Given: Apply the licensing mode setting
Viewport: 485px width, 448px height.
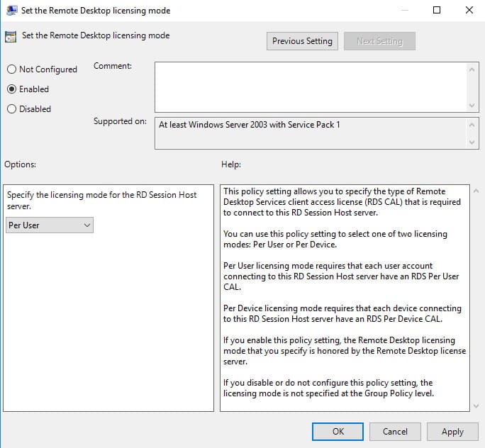Looking at the screenshot, I should point(452,431).
